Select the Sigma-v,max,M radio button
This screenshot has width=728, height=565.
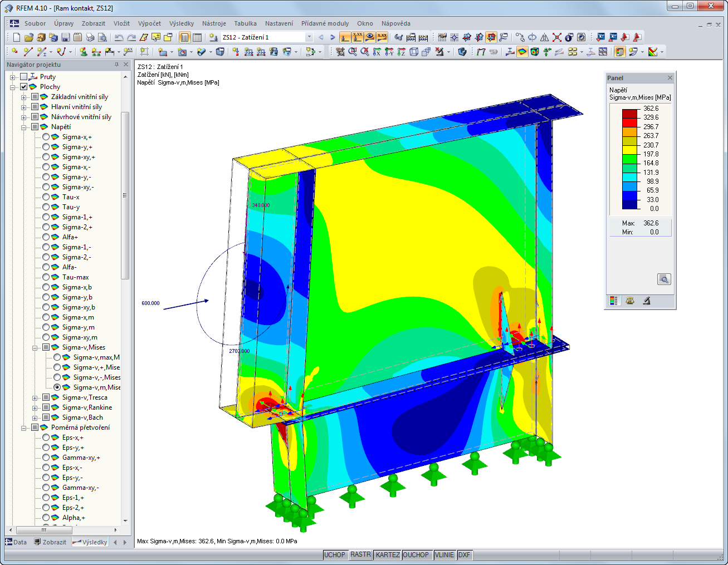point(57,357)
